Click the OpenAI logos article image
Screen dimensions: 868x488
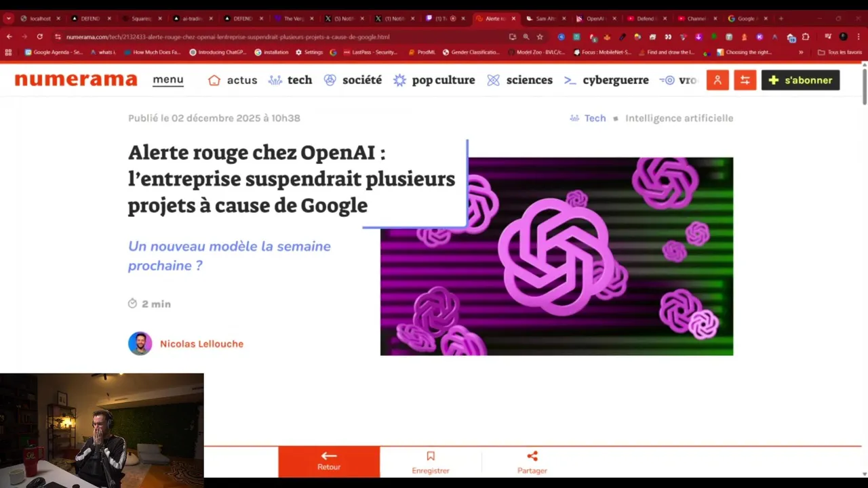557,256
